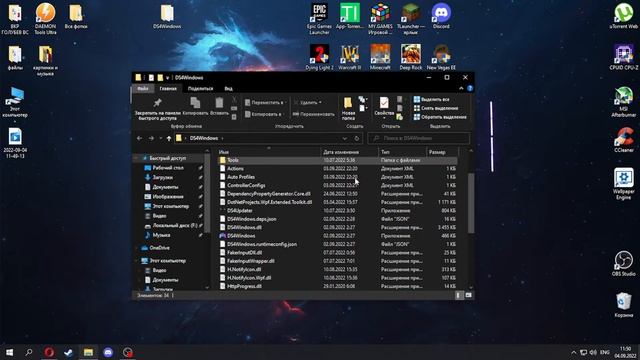Switch to the Поделиться ribbon tab
640x360 pixels.
pyautogui.click(x=200, y=89)
